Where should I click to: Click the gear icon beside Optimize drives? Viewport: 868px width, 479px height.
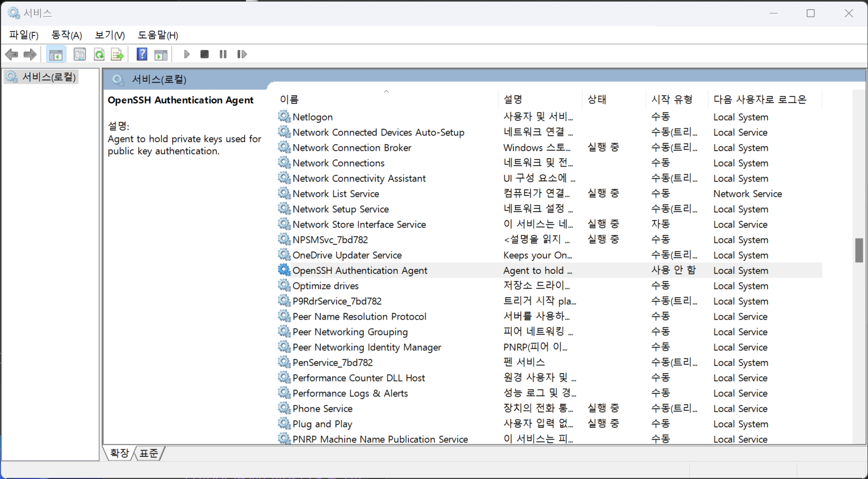(x=284, y=285)
